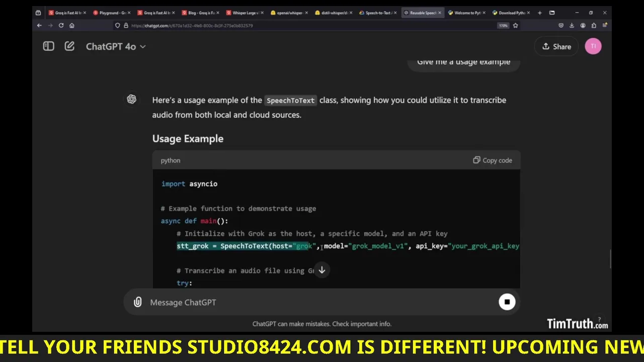Reset the 170% zoom level indicator
This screenshot has height=362, width=644.
[x=503, y=26]
